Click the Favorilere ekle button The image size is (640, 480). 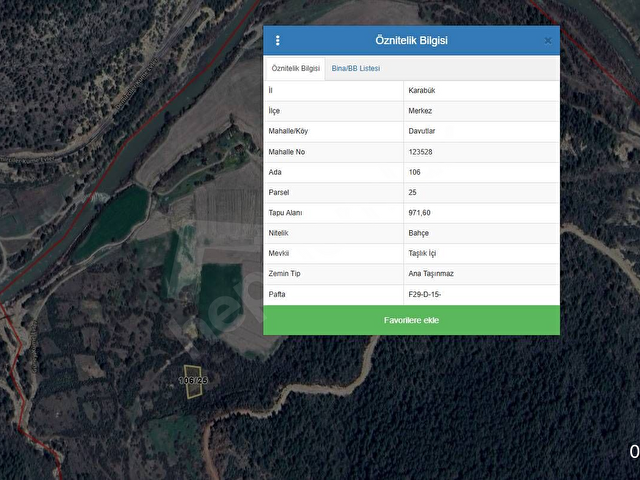411,320
